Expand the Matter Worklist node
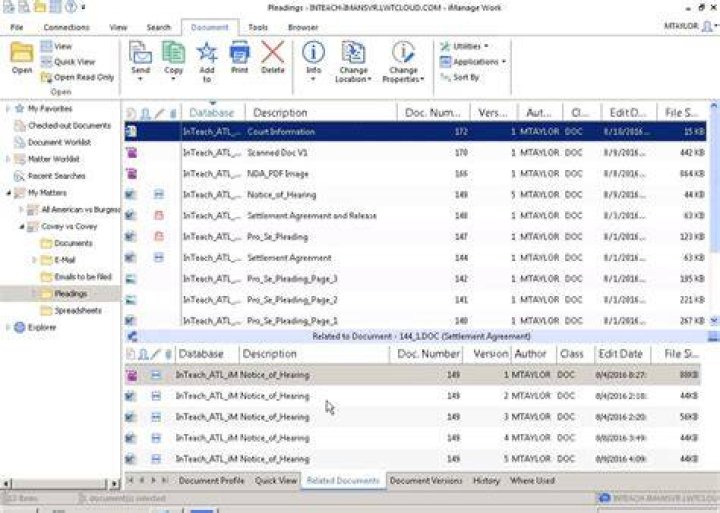This screenshot has width=720, height=513. click(x=7, y=159)
